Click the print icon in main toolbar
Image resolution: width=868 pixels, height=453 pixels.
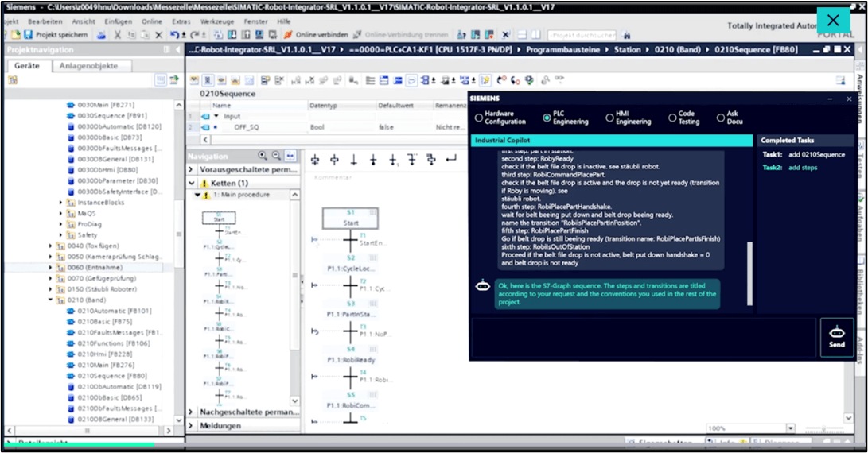click(101, 35)
